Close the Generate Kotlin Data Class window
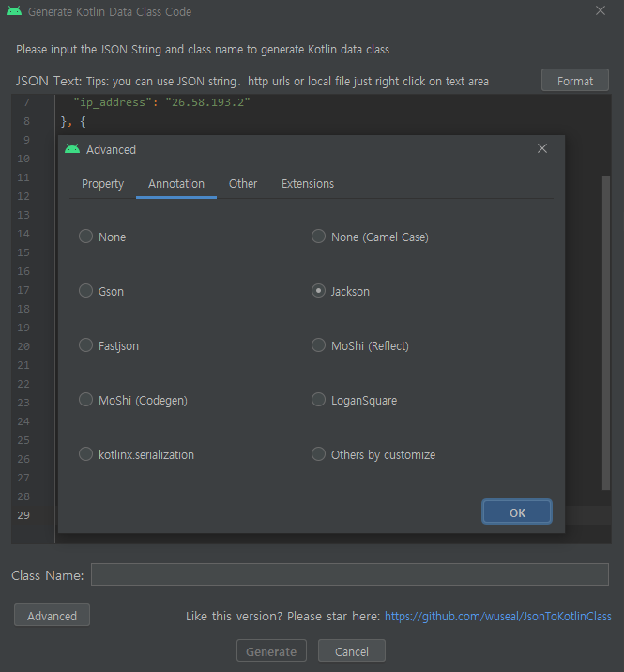The width and height of the screenshot is (624, 672). tap(601, 10)
